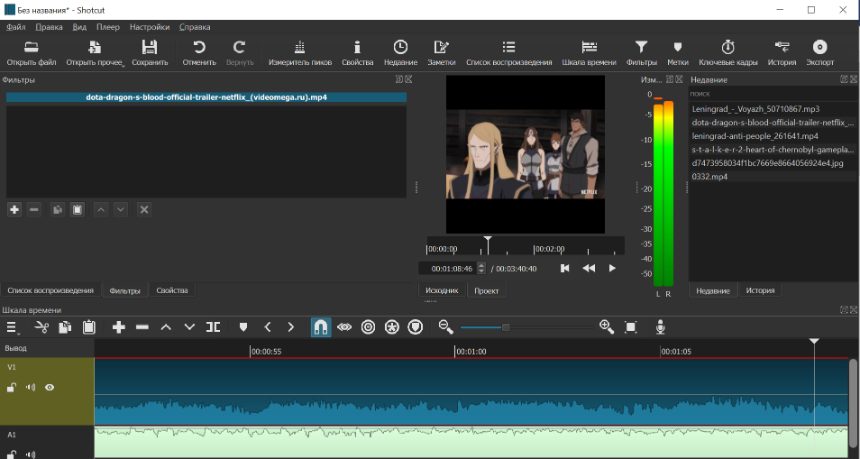Click the Экспорт export icon

[820, 53]
